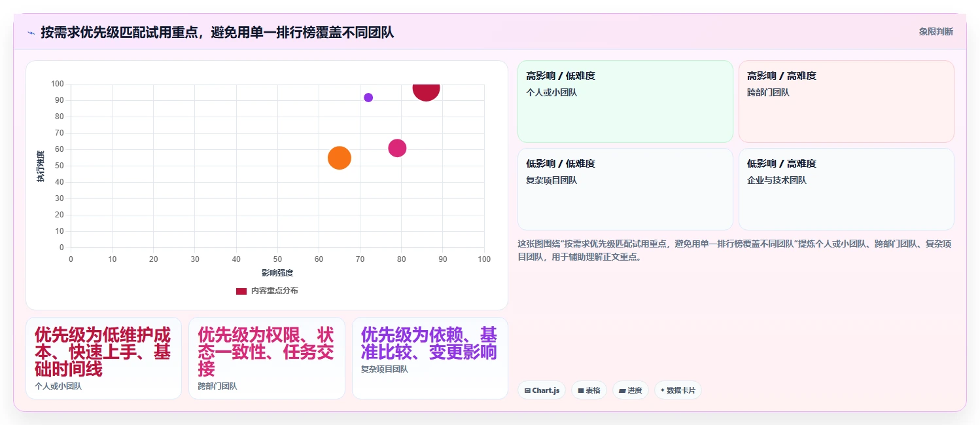Click the 表格 tag chip

click(x=589, y=390)
